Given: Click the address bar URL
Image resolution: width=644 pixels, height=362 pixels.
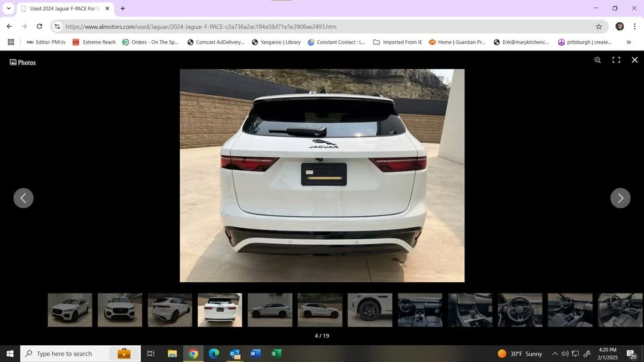Looking at the screenshot, I should [x=201, y=27].
